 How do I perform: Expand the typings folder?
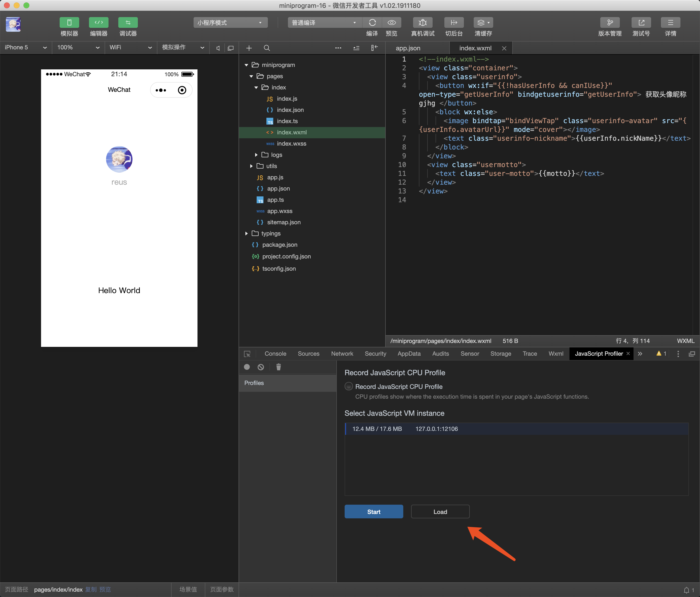click(x=246, y=234)
